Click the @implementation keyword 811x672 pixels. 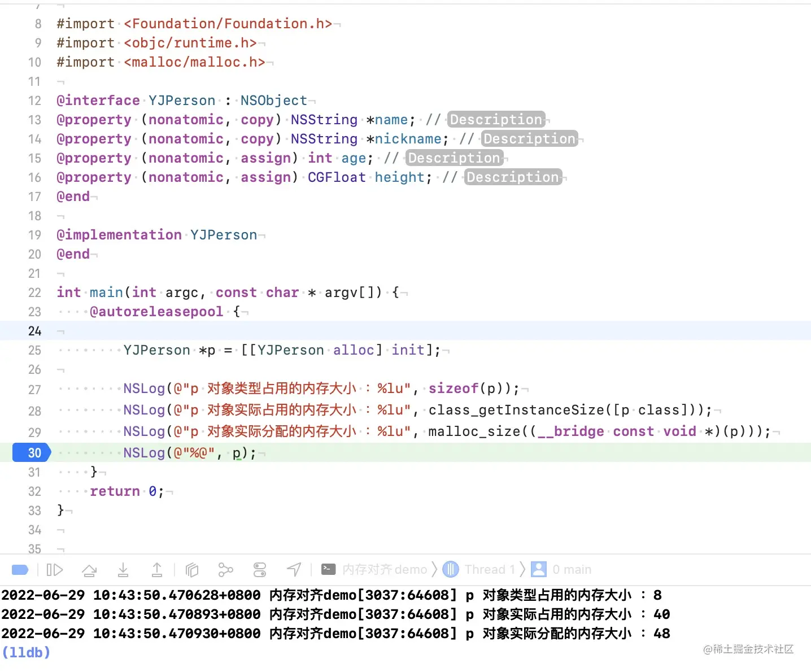click(119, 235)
